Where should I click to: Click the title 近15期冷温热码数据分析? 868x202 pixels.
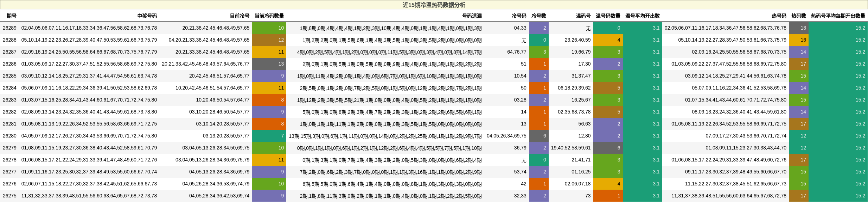(434, 5)
